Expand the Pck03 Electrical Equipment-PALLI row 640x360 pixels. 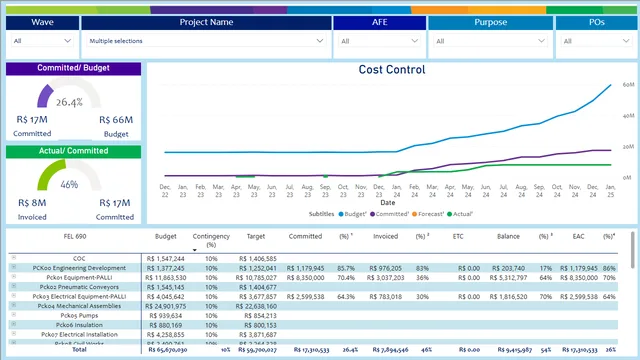(x=13, y=296)
